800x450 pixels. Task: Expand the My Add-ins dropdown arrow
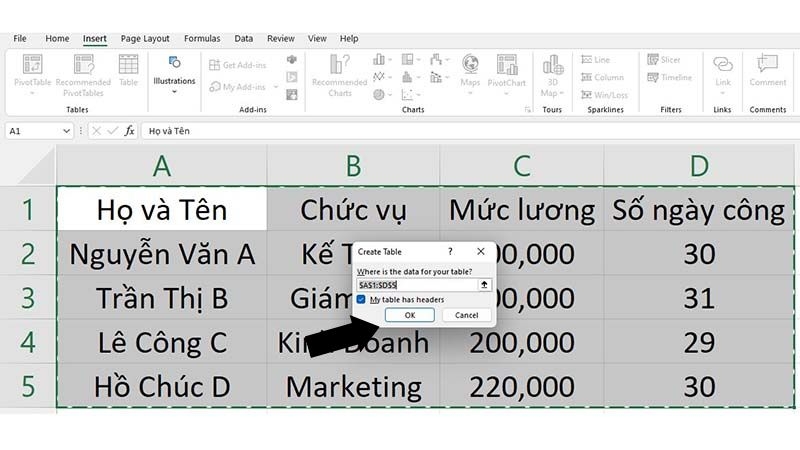(x=276, y=87)
